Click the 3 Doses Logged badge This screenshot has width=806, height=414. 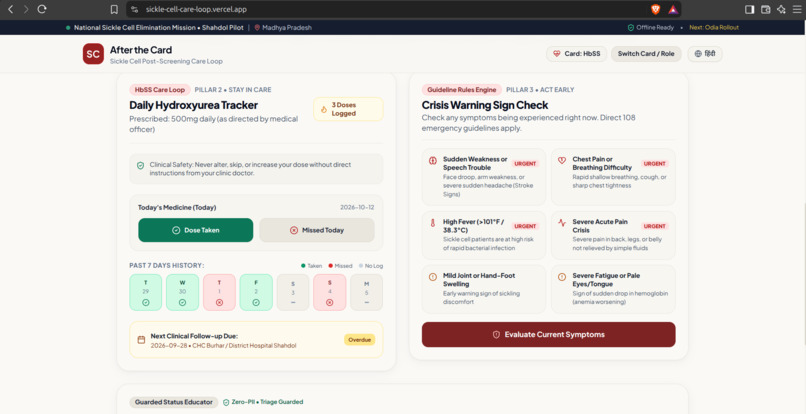tap(348, 109)
